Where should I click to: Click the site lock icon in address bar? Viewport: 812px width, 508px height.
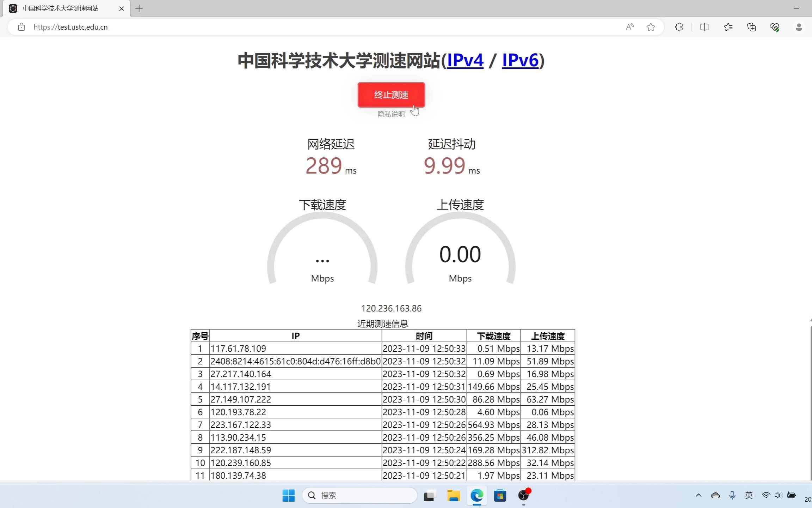tap(21, 27)
